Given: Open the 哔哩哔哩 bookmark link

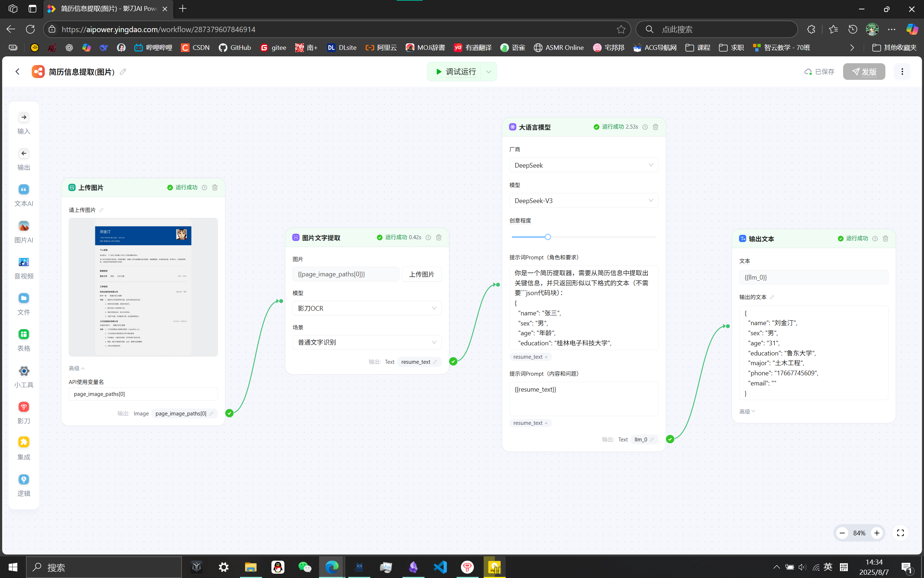Looking at the screenshot, I should (x=153, y=47).
